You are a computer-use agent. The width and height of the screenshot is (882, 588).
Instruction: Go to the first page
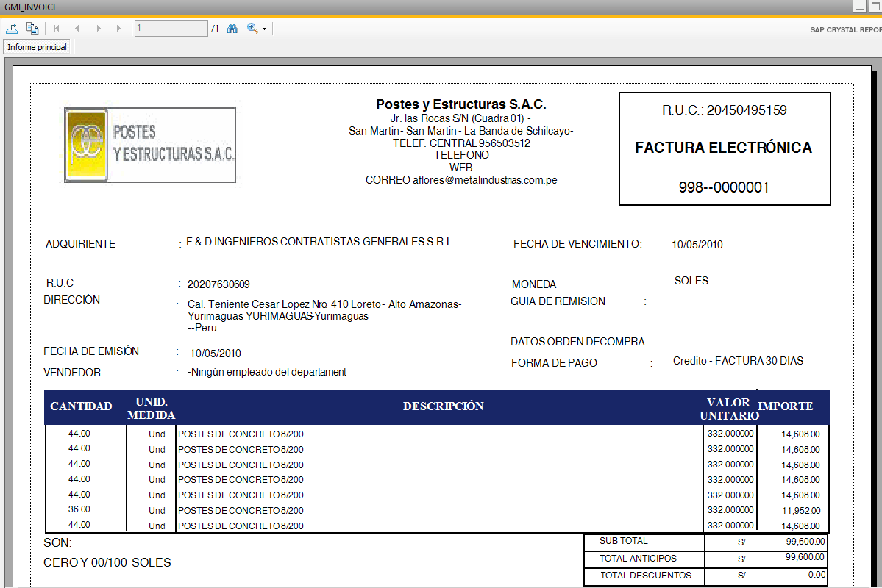(x=57, y=29)
